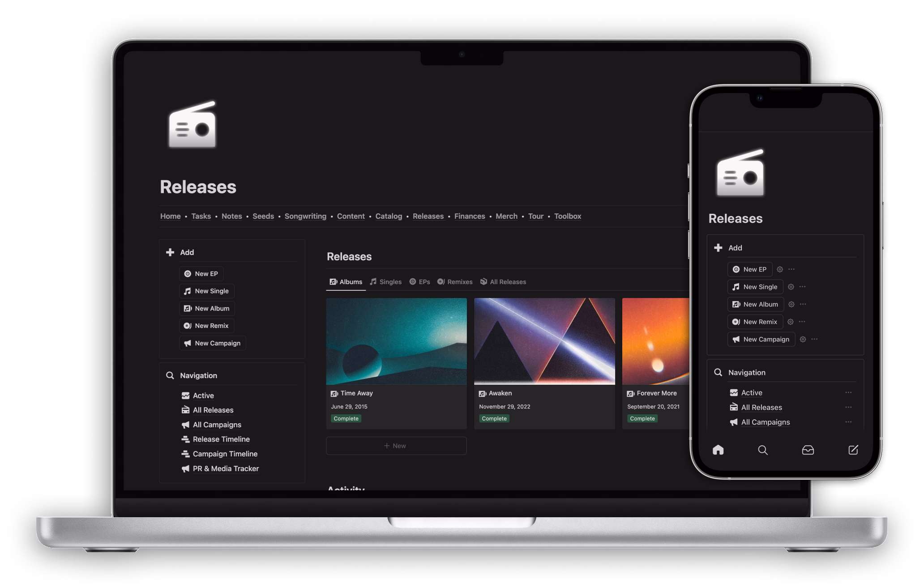This screenshot has width=924, height=587.
Task: Click the album icon next to Time Away title
Action: click(334, 394)
